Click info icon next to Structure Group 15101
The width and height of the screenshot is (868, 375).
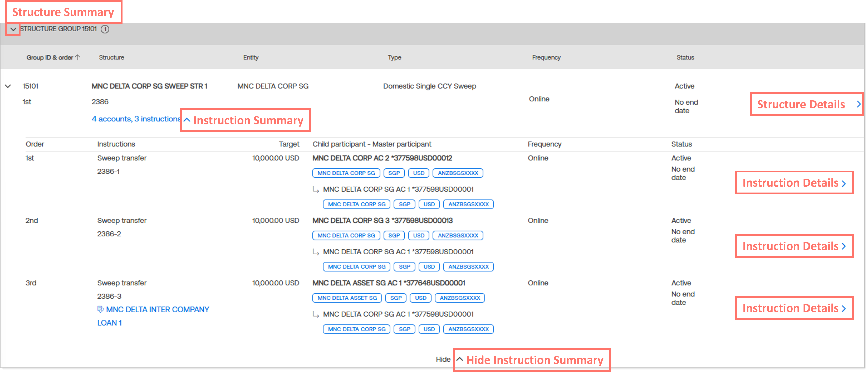105,29
